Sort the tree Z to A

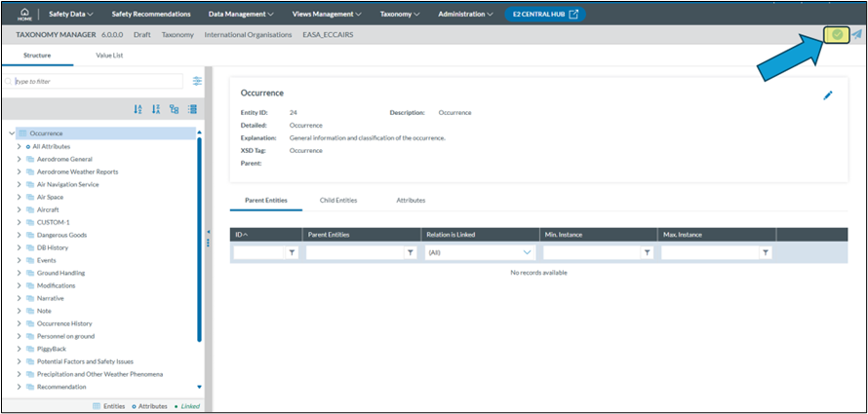(x=155, y=109)
